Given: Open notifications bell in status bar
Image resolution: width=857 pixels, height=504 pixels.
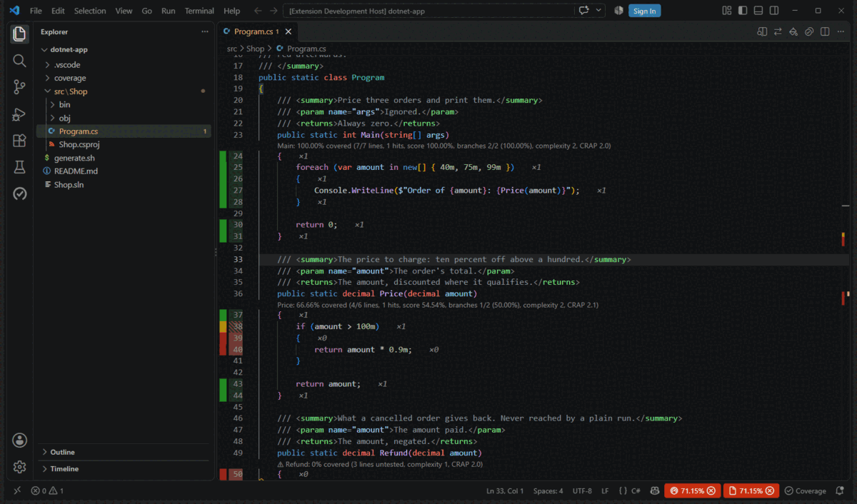Looking at the screenshot, I should click(841, 491).
